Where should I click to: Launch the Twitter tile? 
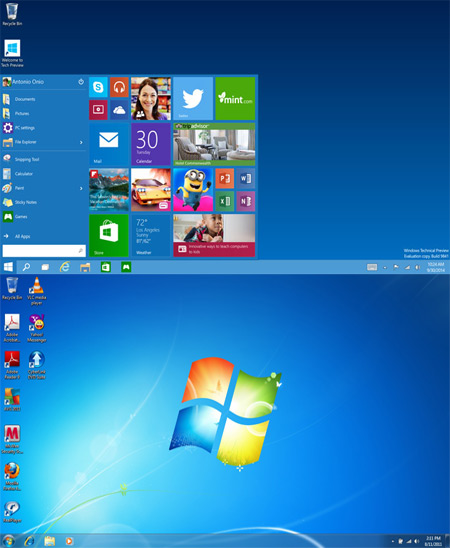193,99
